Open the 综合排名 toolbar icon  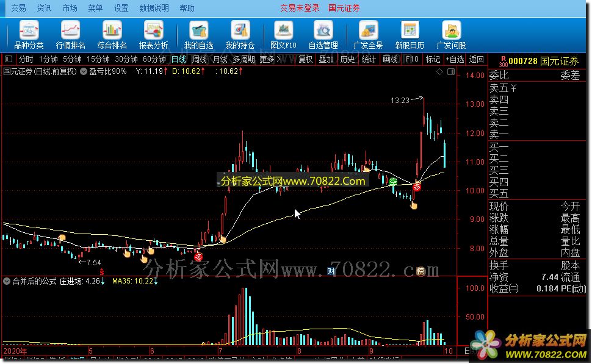click(x=112, y=35)
